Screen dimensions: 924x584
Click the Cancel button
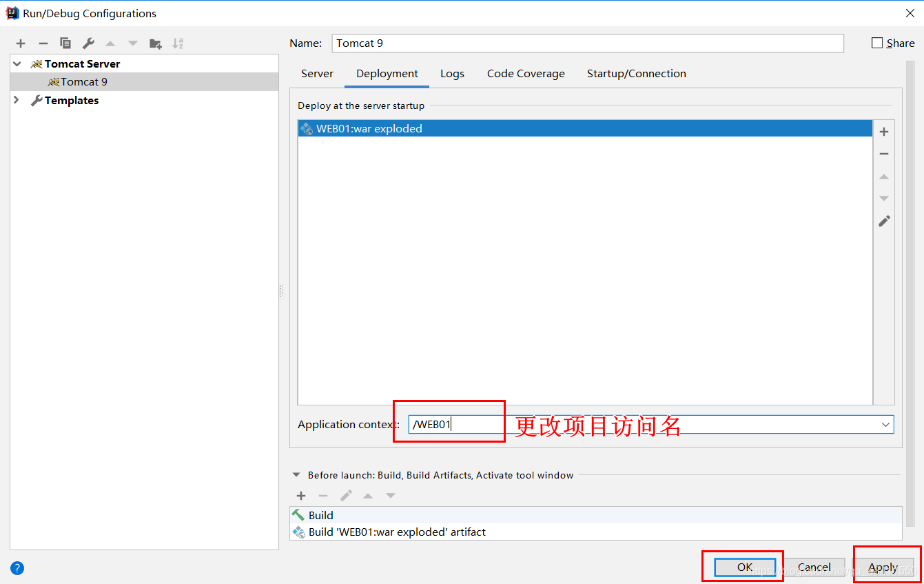[814, 567]
